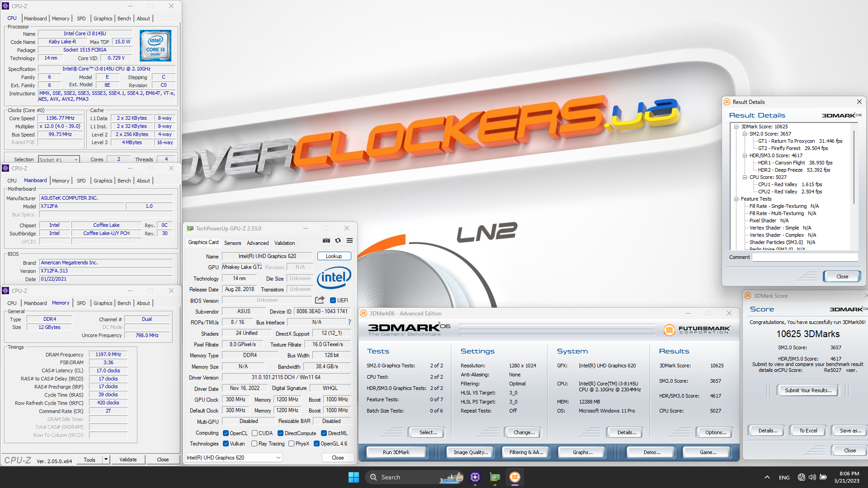Click the 3DMark Score window title icon

[748, 296]
